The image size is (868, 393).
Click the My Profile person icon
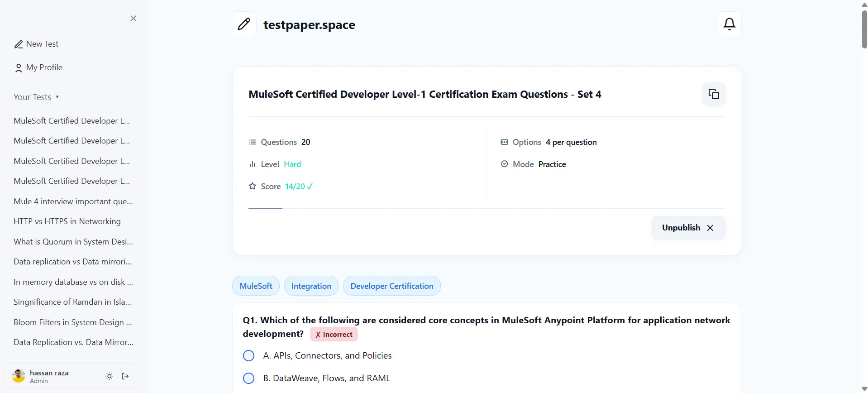[x=19, y=68]
